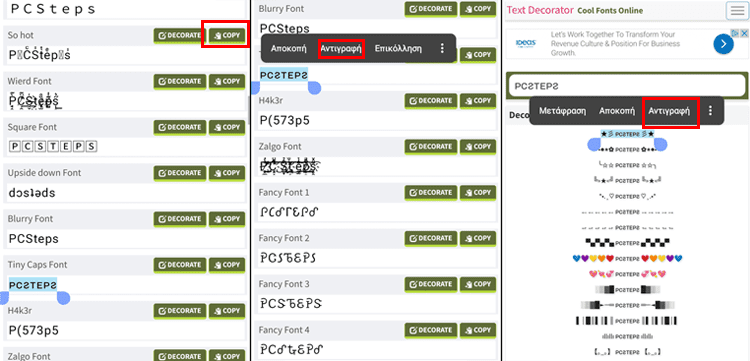This screenshot has height=361, width=750.
Task: Focus the PCSTEPS text input field
Action: click(x=627, y=86)
